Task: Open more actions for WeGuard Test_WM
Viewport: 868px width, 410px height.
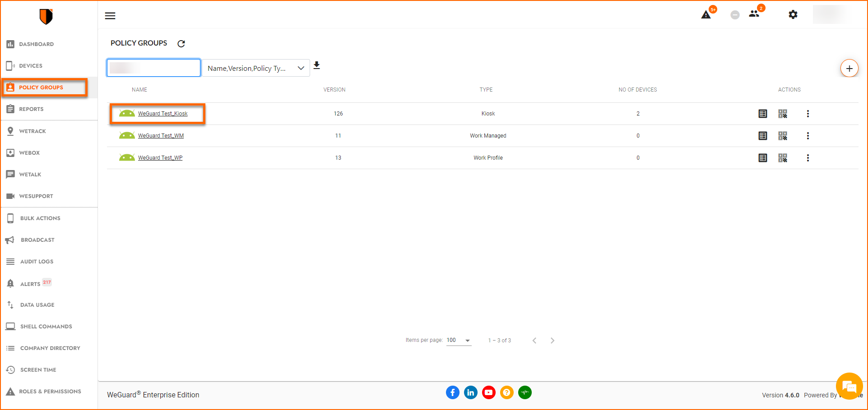Action: (808, 136)
